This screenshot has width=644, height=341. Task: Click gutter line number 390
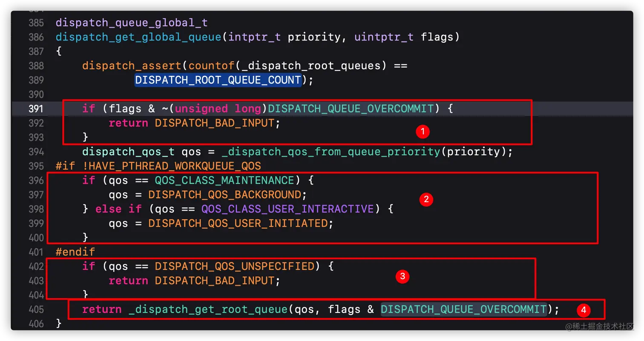click(36, 94)
